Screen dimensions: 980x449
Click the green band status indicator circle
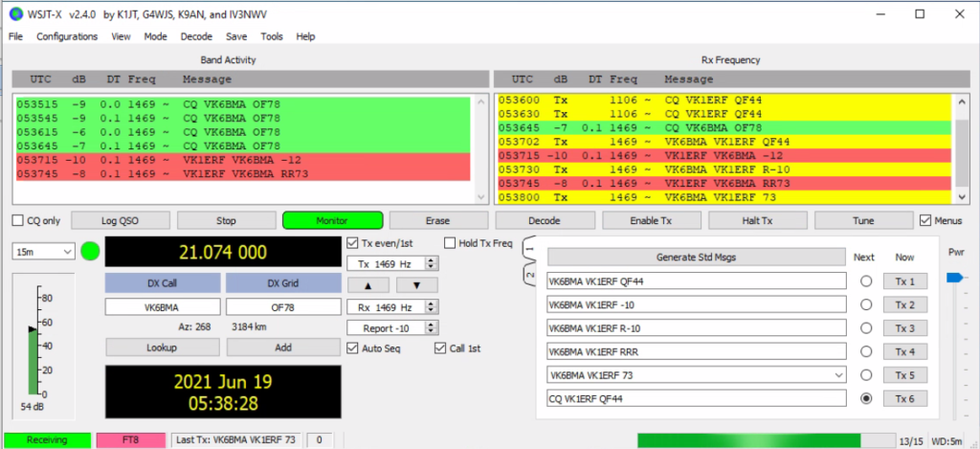[90, 253]
